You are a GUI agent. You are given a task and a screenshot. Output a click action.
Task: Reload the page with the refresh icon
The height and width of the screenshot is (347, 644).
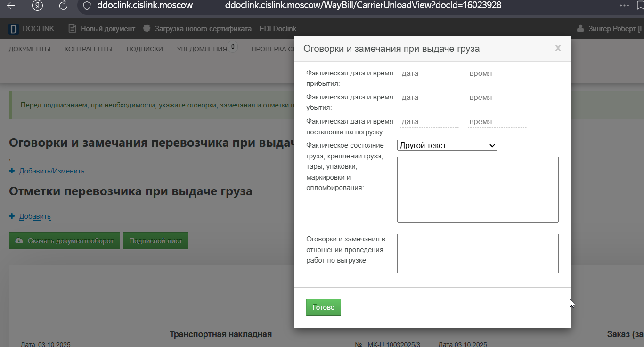(x=63, y=6)
